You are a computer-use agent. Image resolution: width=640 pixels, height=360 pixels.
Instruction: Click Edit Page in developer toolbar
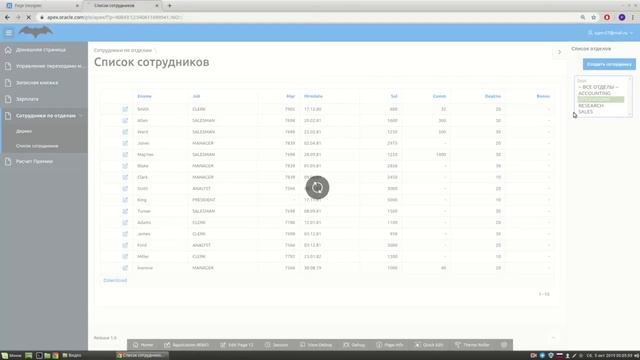(237, 345)
